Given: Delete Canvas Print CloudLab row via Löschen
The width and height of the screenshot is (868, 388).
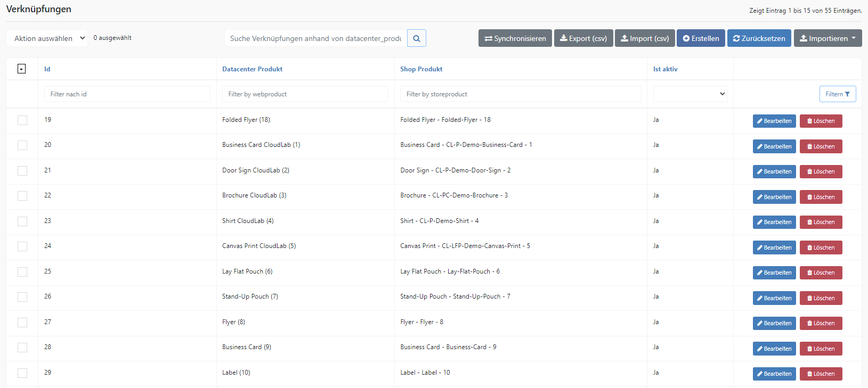Looking at the screenshot, I should click(x=821, y=247).
